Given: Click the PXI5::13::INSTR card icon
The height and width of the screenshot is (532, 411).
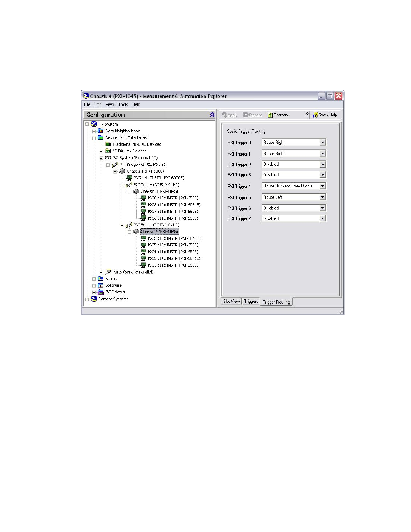Looking at the screenshot, I should 143,245.
